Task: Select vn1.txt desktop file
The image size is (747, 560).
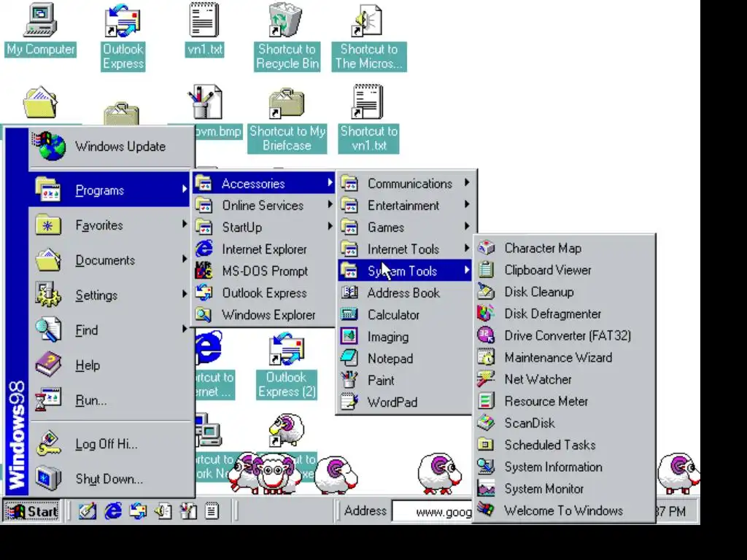Action: pos(204,30)
